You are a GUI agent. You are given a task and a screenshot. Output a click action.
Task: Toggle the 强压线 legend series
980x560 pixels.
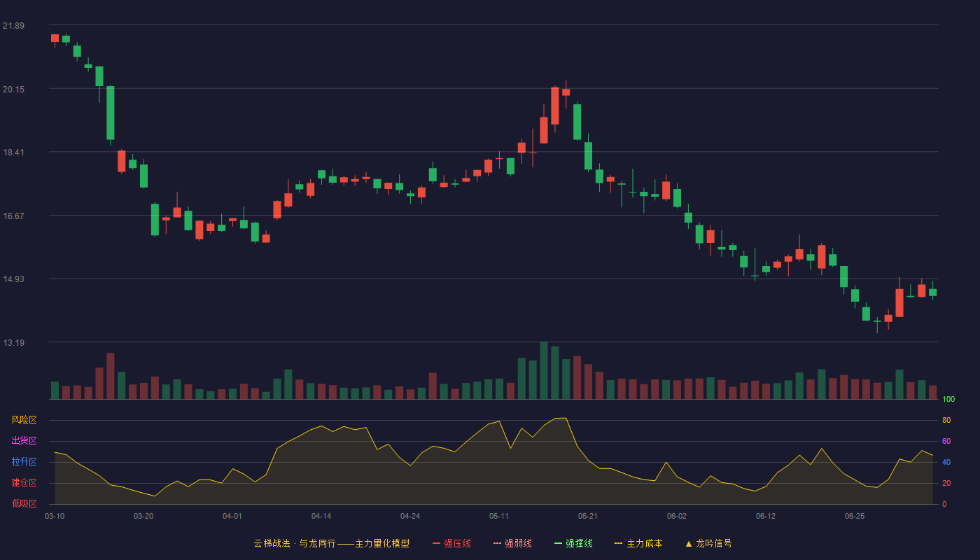click(x=451, y=543)
